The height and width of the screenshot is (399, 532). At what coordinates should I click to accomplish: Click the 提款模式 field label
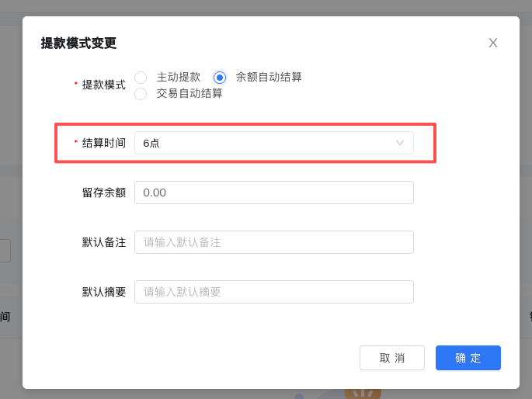pyautogui.click(x=103, y=85)
